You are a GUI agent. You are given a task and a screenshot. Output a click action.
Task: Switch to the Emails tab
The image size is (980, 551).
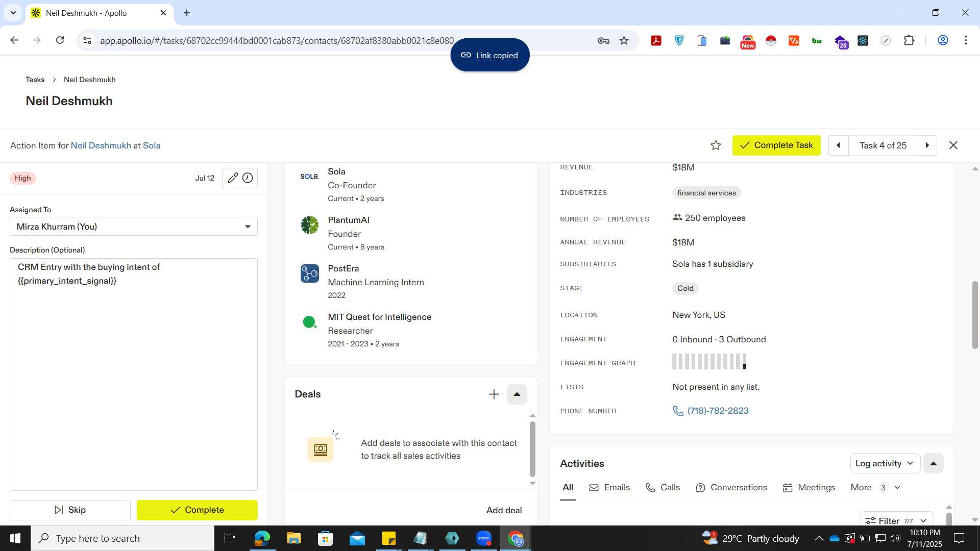click(609, 488)
